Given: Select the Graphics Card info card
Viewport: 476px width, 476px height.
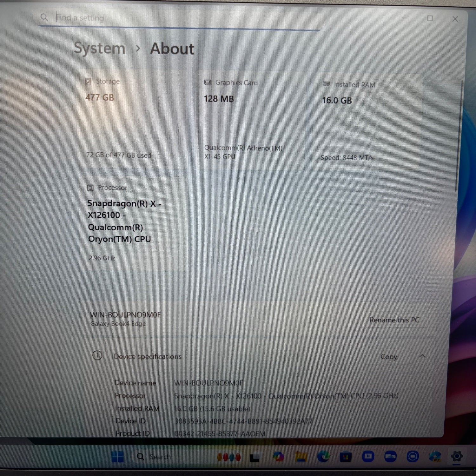Looking at the screenshot, I should point(248,121).
